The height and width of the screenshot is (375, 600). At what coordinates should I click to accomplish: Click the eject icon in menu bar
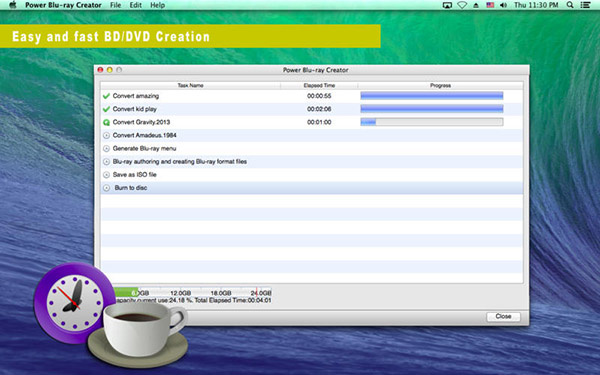click(476, 5)
